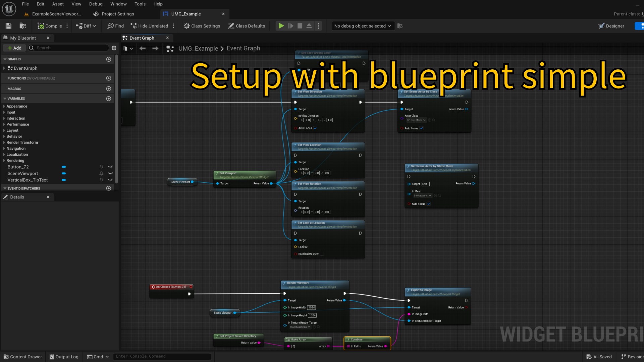Toggle Auto Focus on Set Scene Actor by Static Mesh
Image resolution: width=644 pixels, height=362 pixels.
coord(428,204)
